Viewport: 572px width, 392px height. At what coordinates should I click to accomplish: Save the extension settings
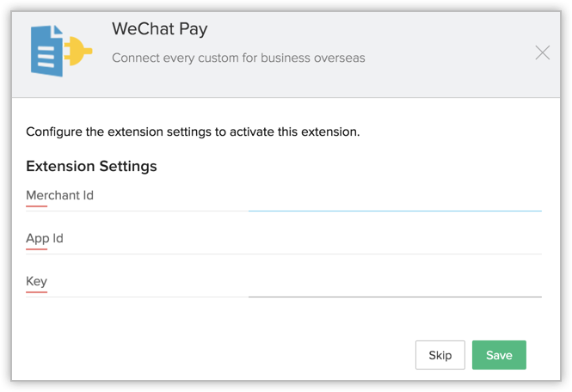pos(499,355)
